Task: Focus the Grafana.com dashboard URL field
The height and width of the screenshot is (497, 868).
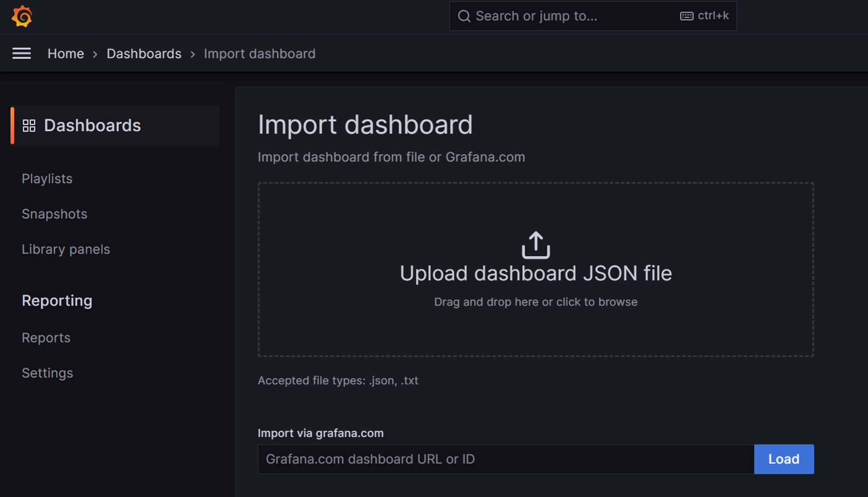Action: click(x=506, y=459)
